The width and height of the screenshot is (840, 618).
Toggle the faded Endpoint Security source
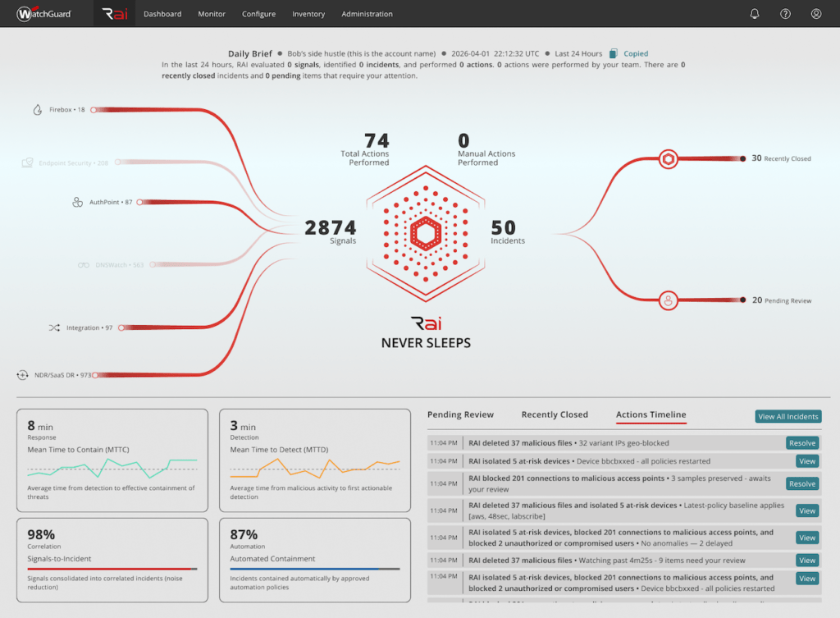65,163
